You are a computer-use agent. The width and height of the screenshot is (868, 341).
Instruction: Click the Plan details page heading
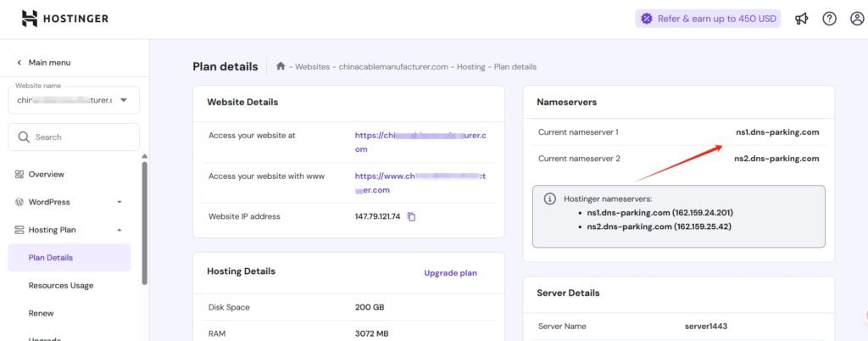click(x=225, y=66)
